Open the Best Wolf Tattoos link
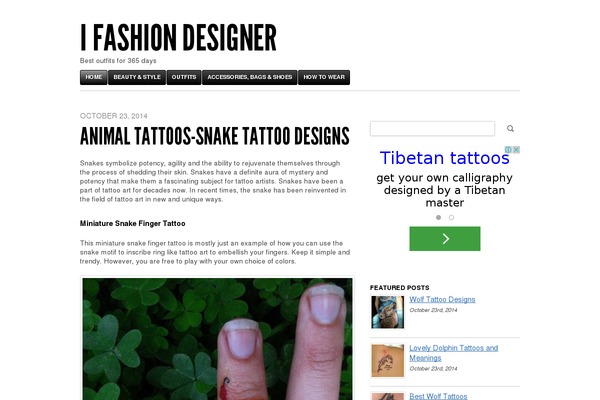This screenshot has width=600, height=400. point(438,396)
